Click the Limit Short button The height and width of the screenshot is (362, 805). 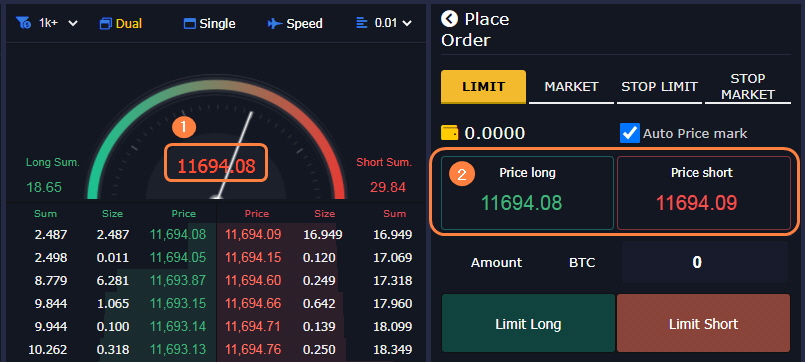703,323
